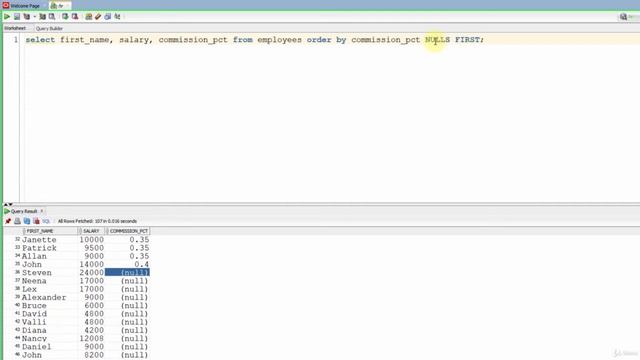Image resolution: width=640 pixels, height=360 pixels.
Task: Select the Steven name cell
Action: point(49,272)
